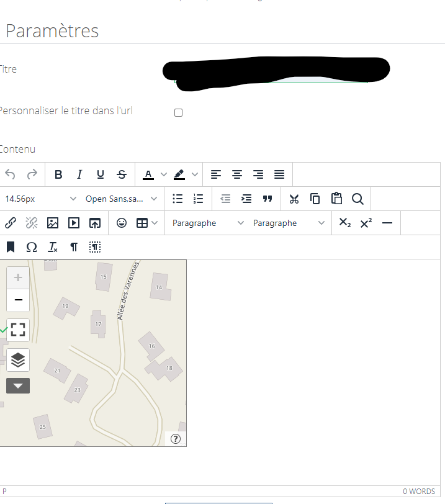Apply strikethrough to text
This screenshot has height=504, width=445.
point(122,175)
